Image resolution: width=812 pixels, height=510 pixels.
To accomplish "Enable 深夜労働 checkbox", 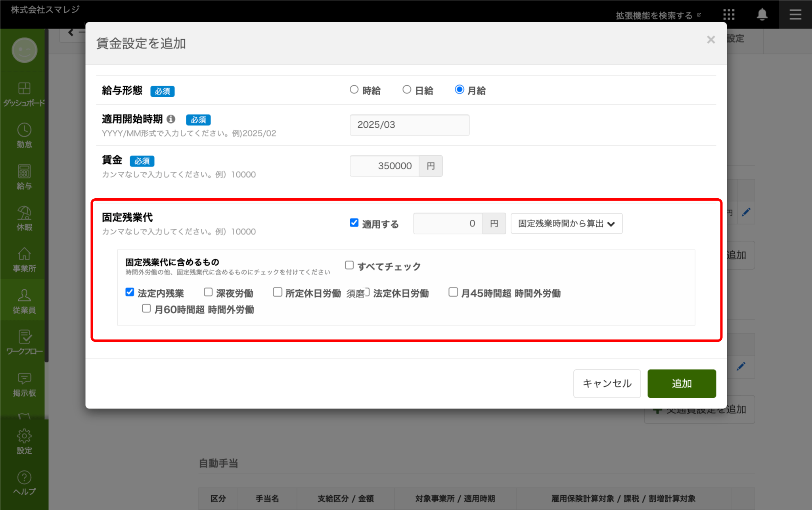I will (208, 292).
